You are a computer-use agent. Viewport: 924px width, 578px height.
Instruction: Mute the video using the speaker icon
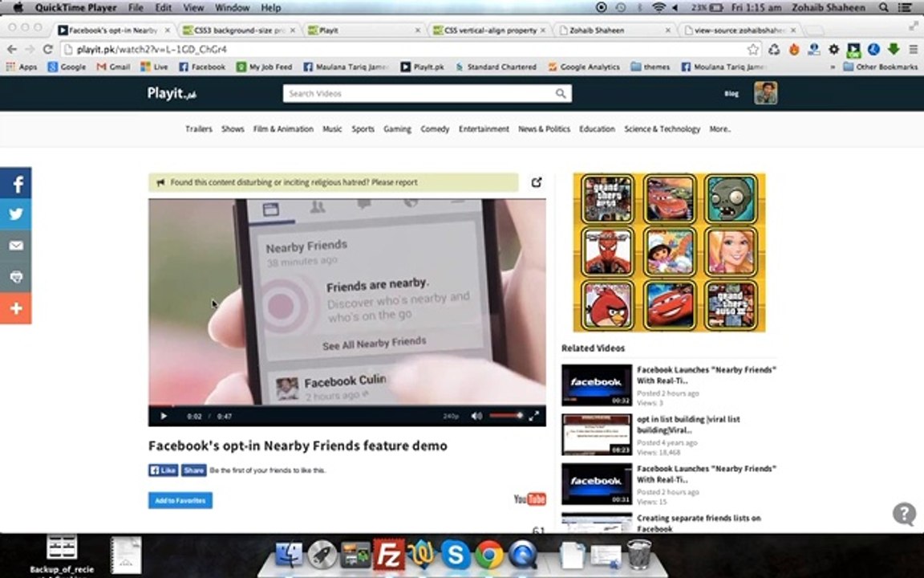[x=476, y=416]
